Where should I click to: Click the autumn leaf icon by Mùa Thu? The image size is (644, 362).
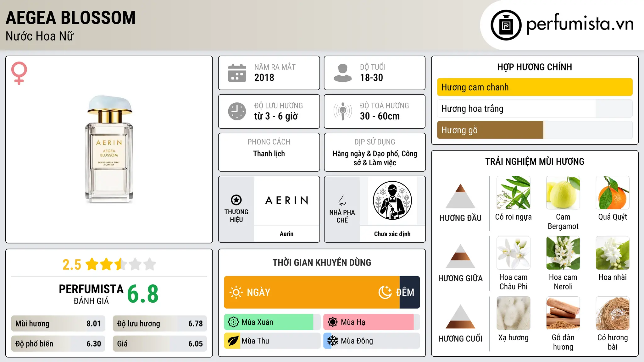click(233, 341)
